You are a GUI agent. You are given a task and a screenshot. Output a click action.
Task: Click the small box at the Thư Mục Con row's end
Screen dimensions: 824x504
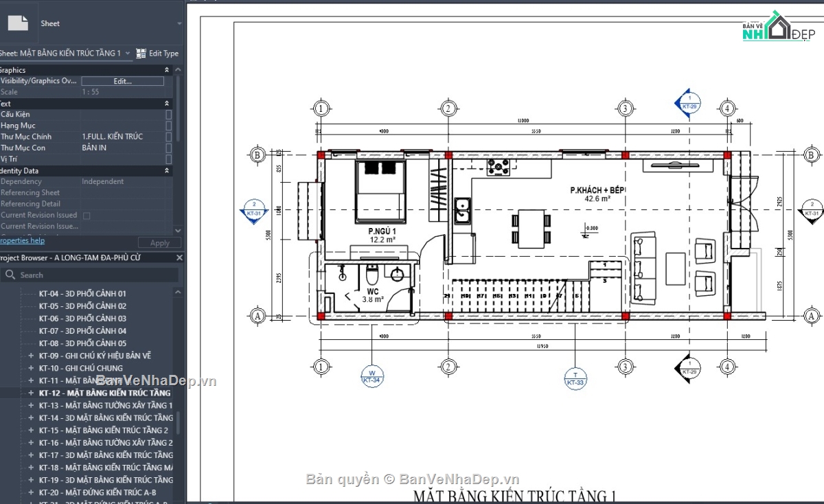[168, 148]
